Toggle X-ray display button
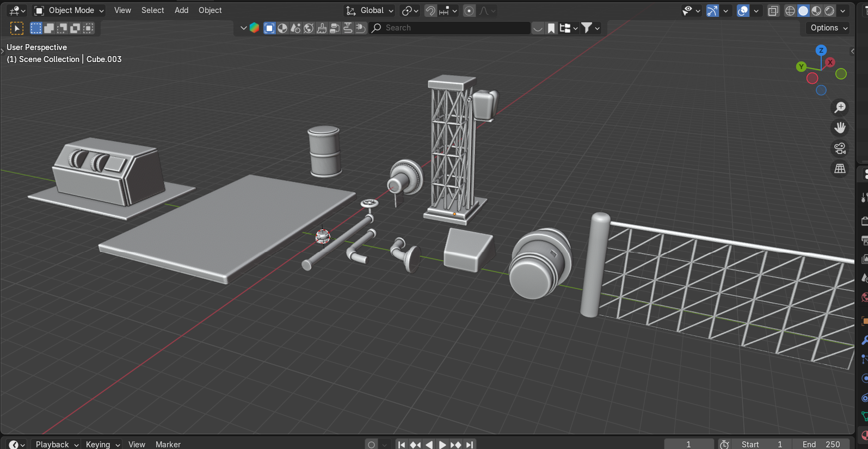 tap(773, 10)
